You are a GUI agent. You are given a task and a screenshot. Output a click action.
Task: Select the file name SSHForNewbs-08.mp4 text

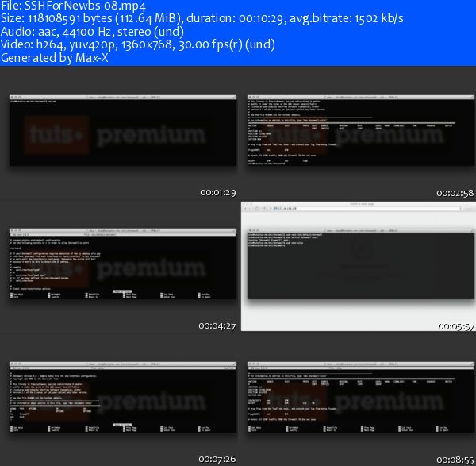[87, 6]
